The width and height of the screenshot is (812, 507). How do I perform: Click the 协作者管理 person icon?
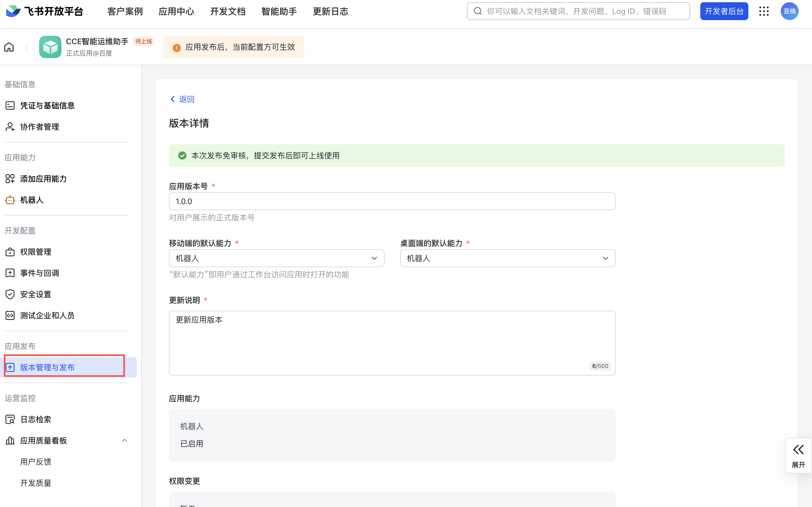[x=10, y=127]
